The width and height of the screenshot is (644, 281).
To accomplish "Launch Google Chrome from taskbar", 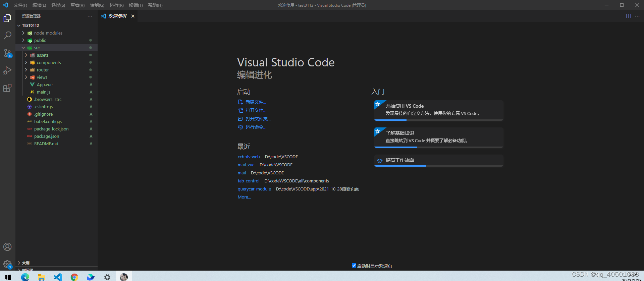I will (74, 277).
